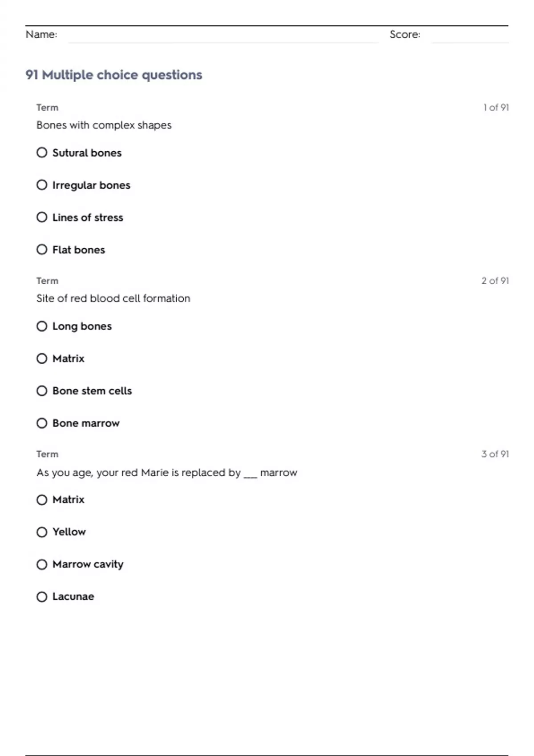Select Flat bones option
The image size is (534, 756).
pyautogui.click(x=42, y=249)
